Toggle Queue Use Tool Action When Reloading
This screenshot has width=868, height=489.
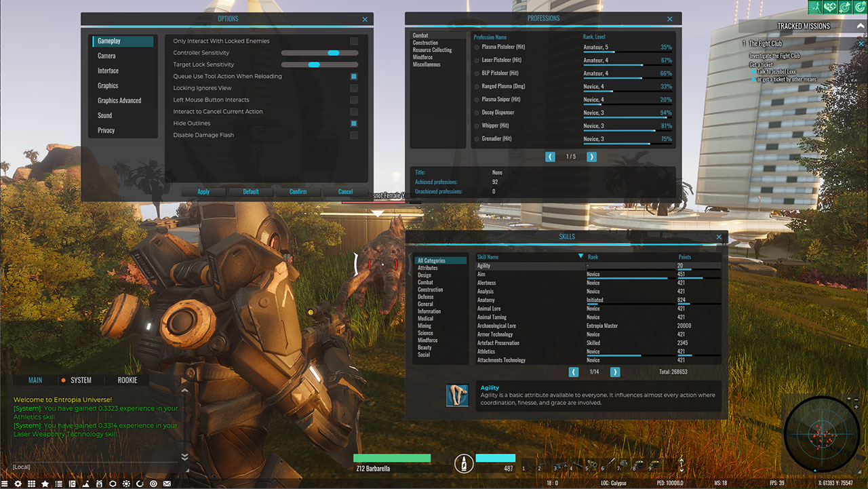pos(354,77)
